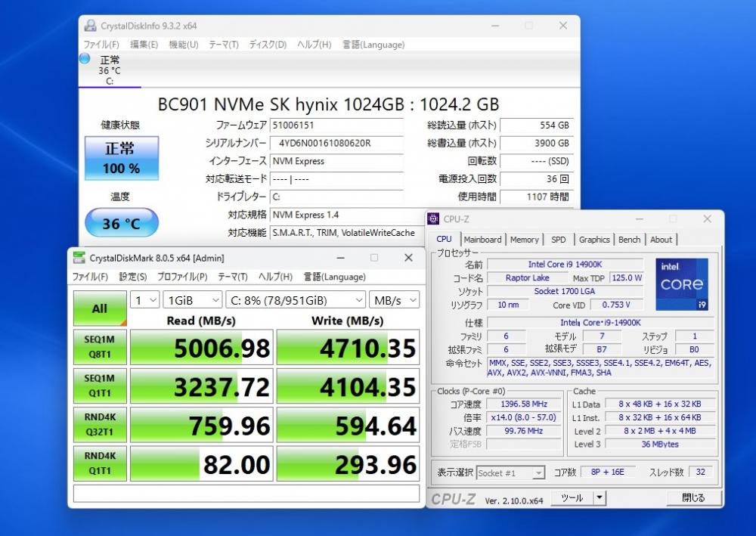Switch to the Graphics tab in CPU-Z
756x536 pixels.
click(594, 240)
